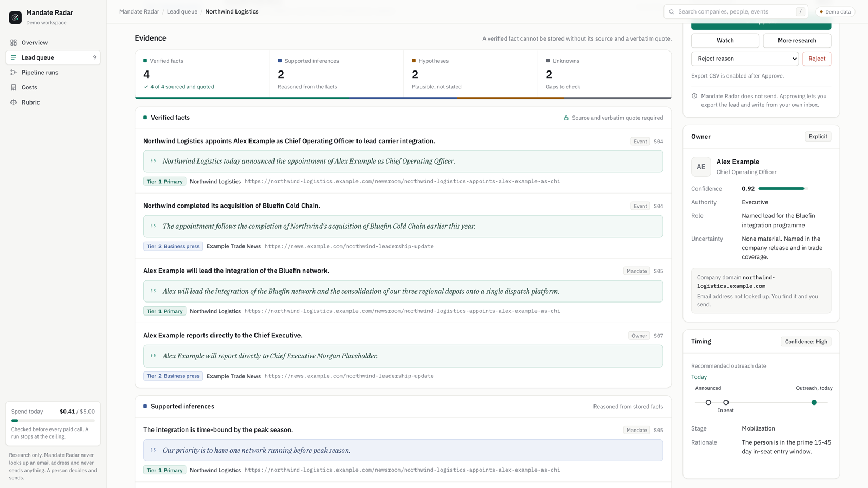Open the Lead queue page
868x488 pixels.
tap(53, 57)
